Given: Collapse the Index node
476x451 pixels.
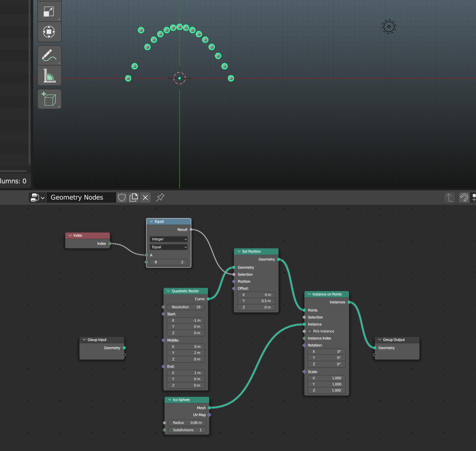Looking at the screenshot, I should click(70, 235).
